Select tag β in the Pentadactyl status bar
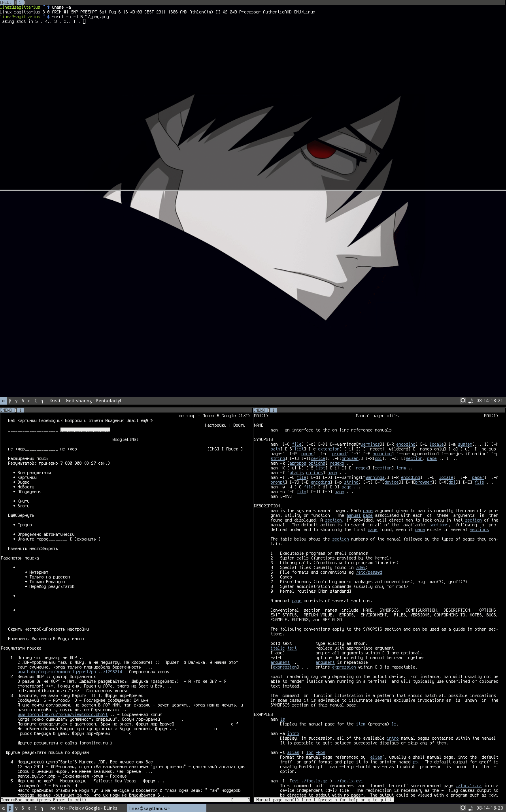 pos(10,401)
